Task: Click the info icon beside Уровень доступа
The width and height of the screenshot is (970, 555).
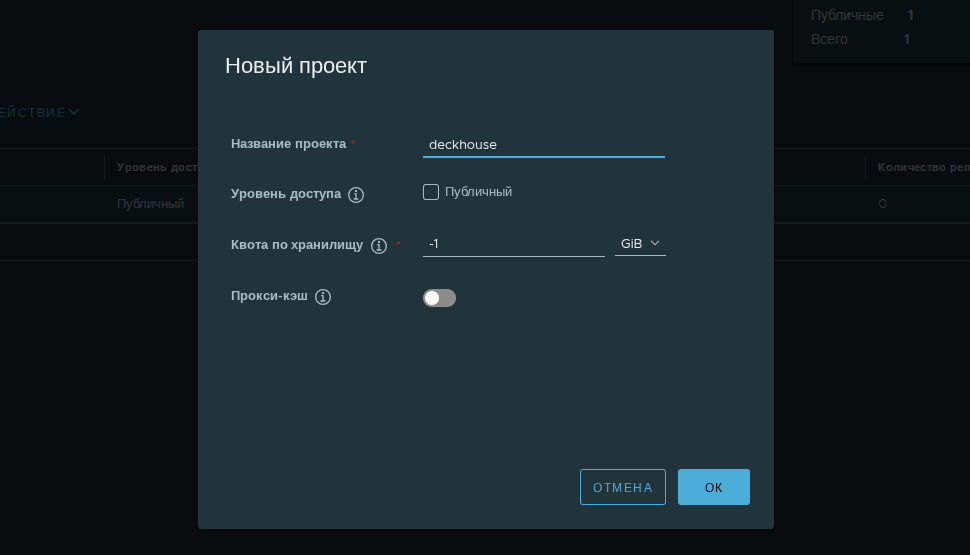Action: pos(356,195)
